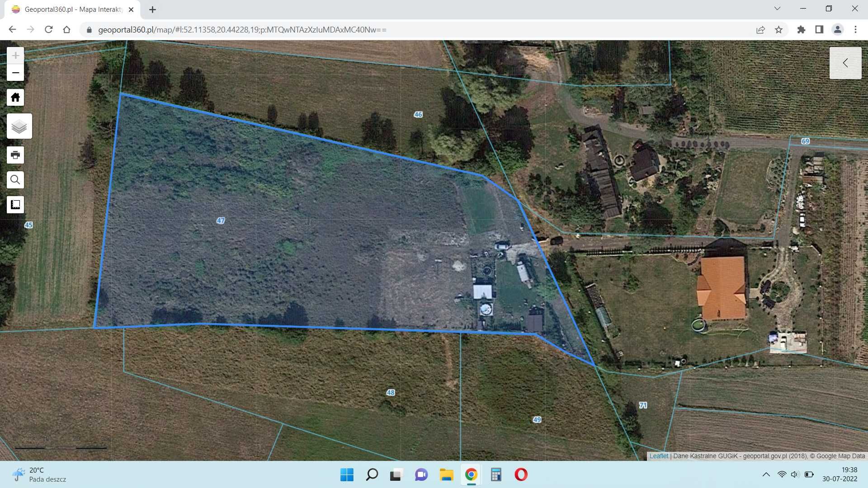
Task: Open Chrome extensions puzzle icon
Action: pyautogui.click(x=801, y=30)
